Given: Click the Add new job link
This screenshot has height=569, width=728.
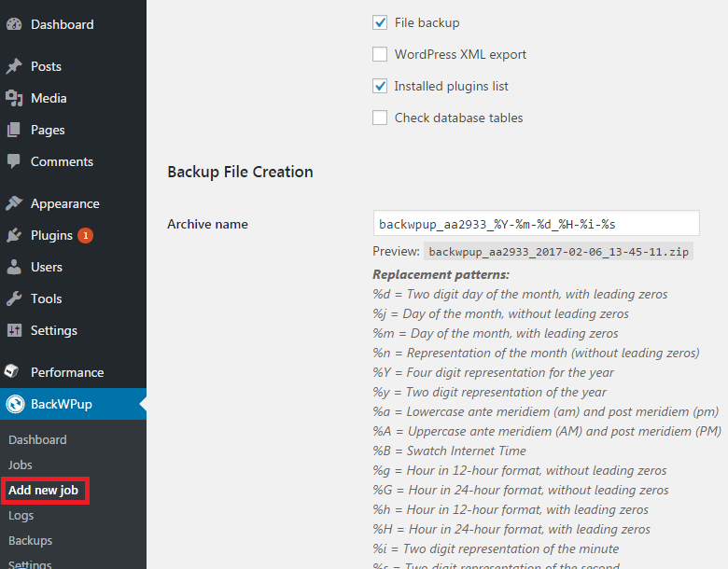Looking at the screenshot, I should coord(44,490).
